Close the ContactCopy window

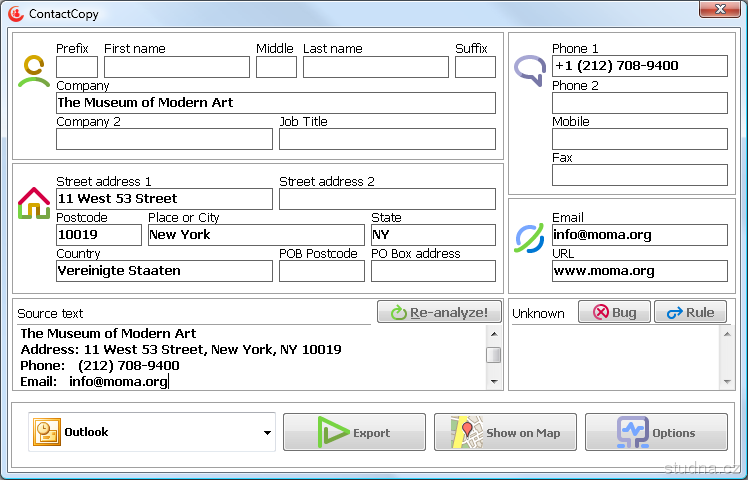720,9
